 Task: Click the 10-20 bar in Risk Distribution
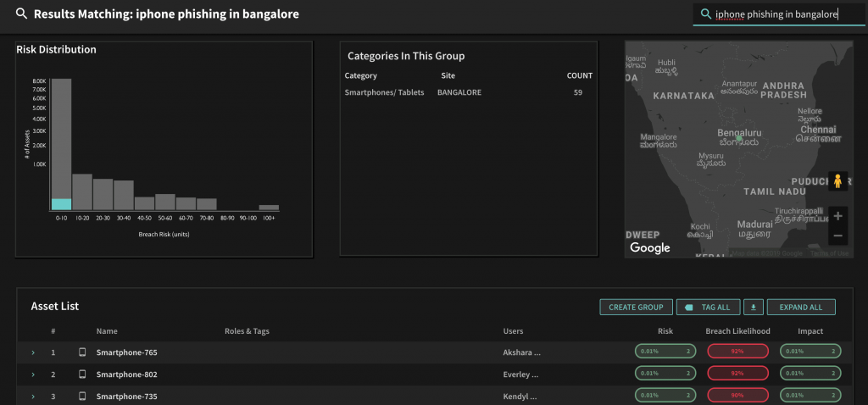pyautogui.click(x=82, y=192)
